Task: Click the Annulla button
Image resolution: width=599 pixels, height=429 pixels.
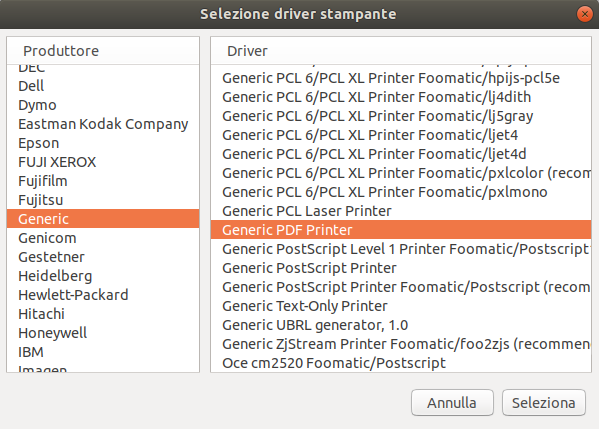Action: 452,403
